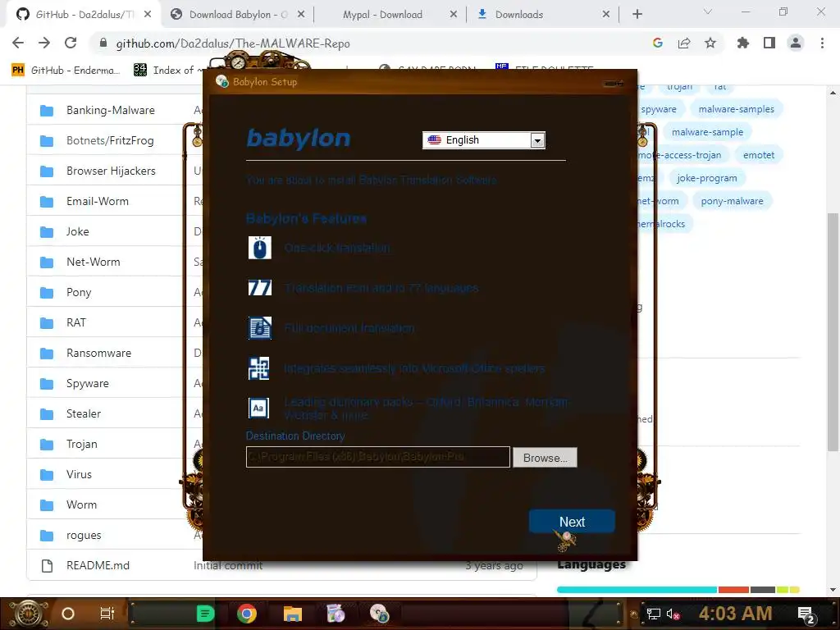Reload the GitHub page
This screenshot has height=630, width=840.
[x=71, y=43]
